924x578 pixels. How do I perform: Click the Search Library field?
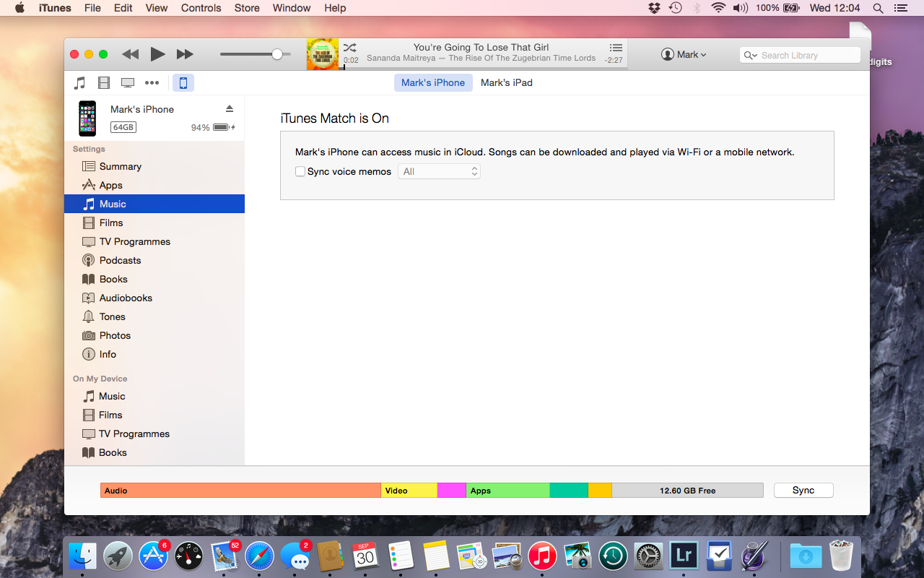pyautogui.click(x=800, y=55)
